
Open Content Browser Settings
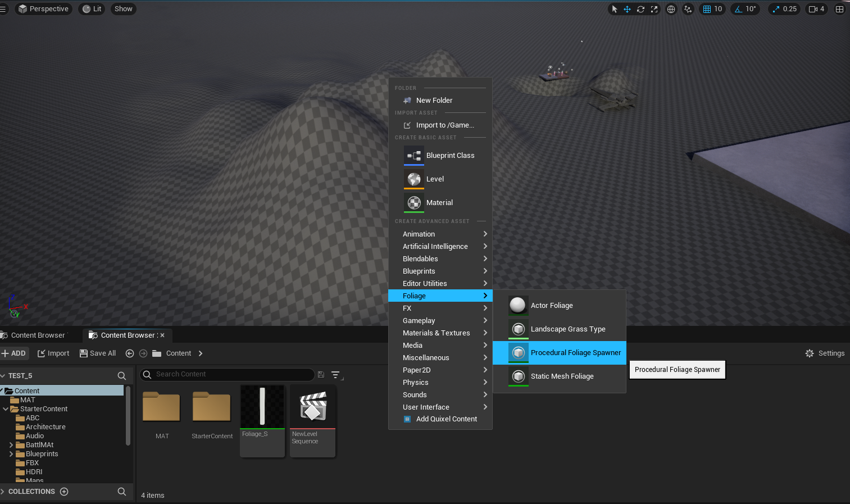(825, 353)
